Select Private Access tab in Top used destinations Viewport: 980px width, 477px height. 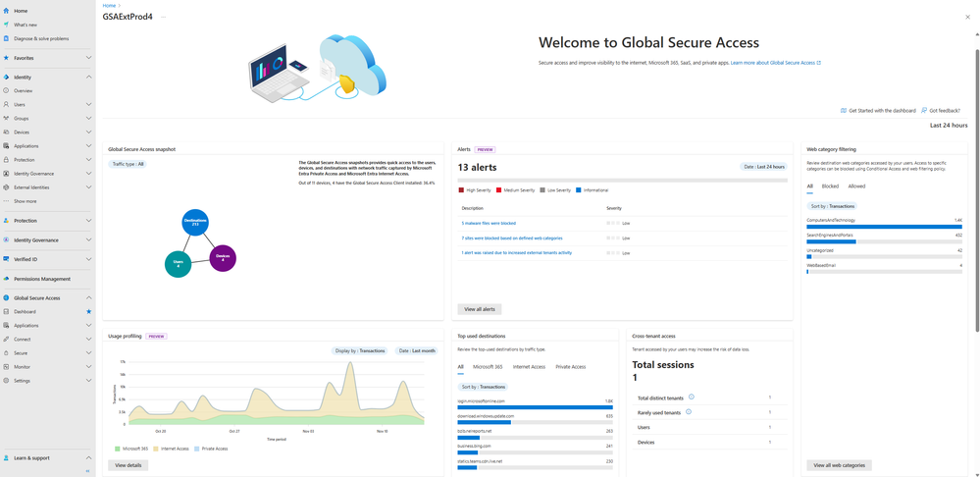tap(571, 367)
